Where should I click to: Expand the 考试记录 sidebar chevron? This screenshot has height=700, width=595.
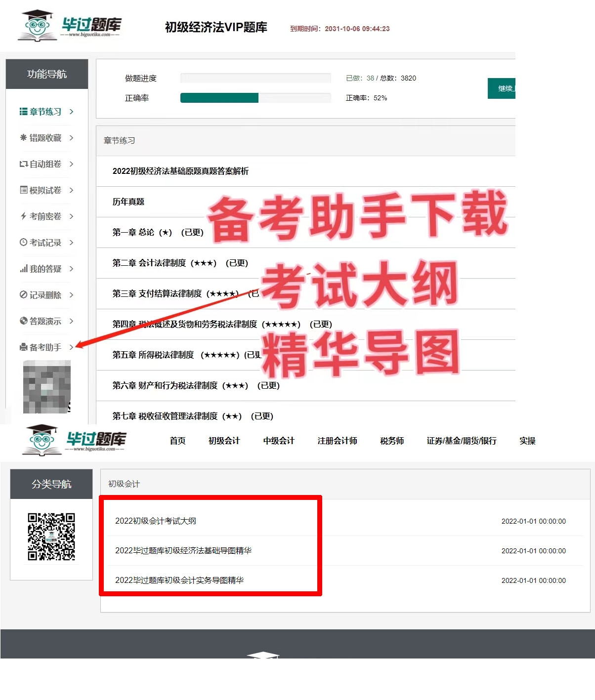(x=72, y=243)
